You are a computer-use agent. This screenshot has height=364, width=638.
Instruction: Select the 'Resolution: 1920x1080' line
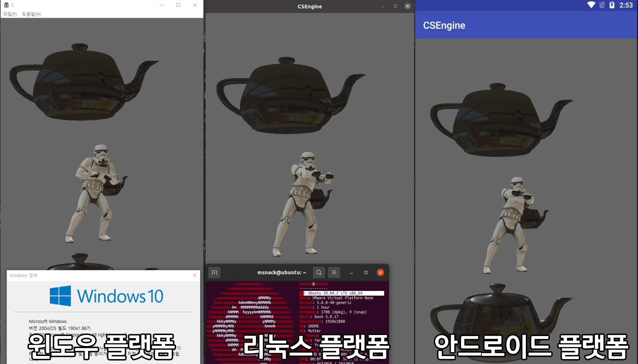tap(322, 321)
